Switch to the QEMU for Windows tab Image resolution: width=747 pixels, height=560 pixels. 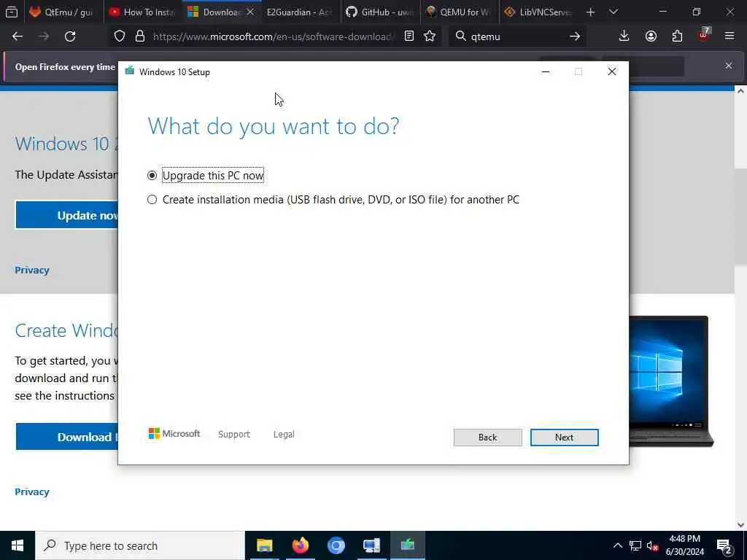click(x=460, y=12)
